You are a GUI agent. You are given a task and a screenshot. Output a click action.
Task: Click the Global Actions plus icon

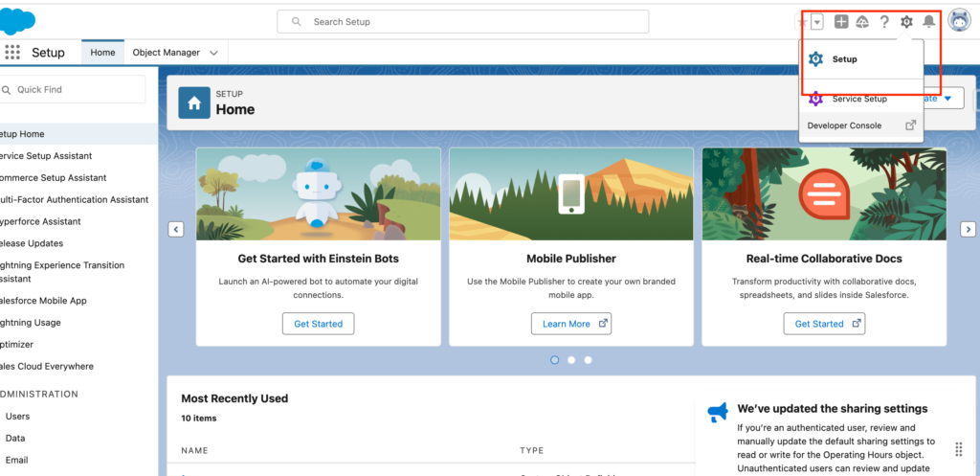click(841, 22)
